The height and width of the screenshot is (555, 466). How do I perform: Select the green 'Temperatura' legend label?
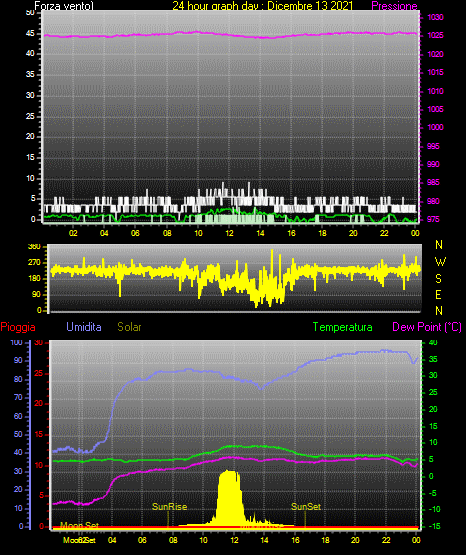coord(343,327)
